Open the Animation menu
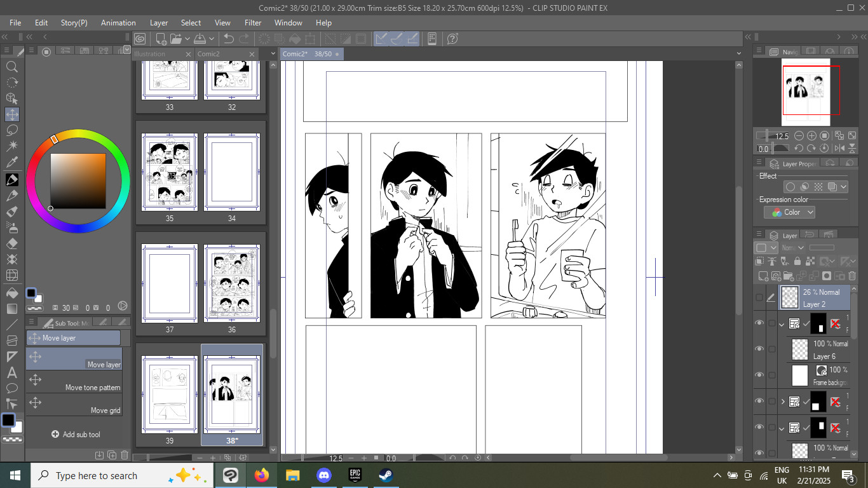Viewport: 868px width, 488px height. pyautogui.click(x=118, y=22)
